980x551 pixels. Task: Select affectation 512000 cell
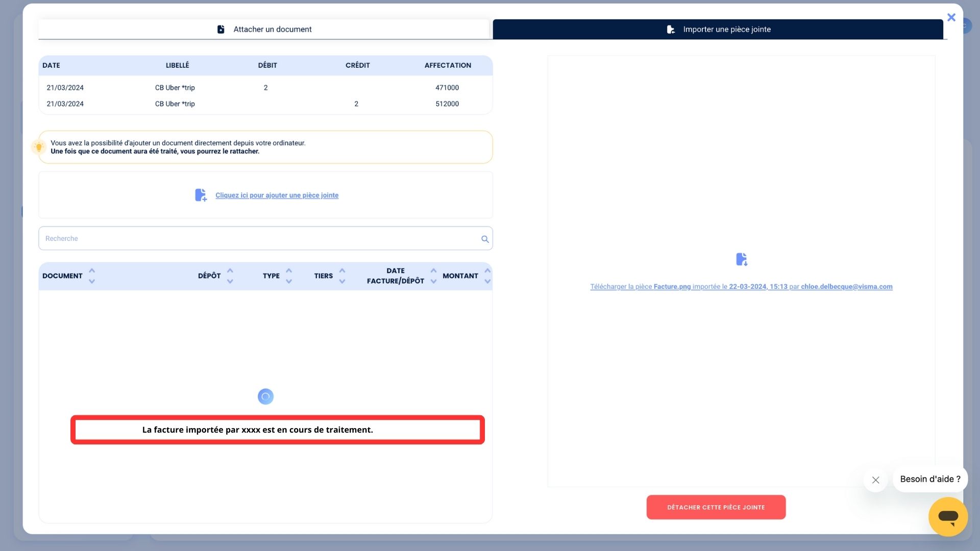(447, 104)
